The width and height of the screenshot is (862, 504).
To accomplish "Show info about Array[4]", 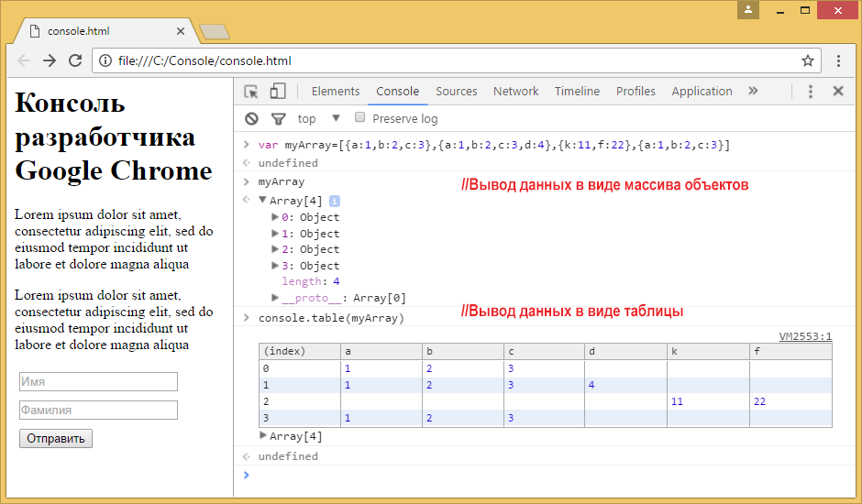I will [x=334, y=202].
